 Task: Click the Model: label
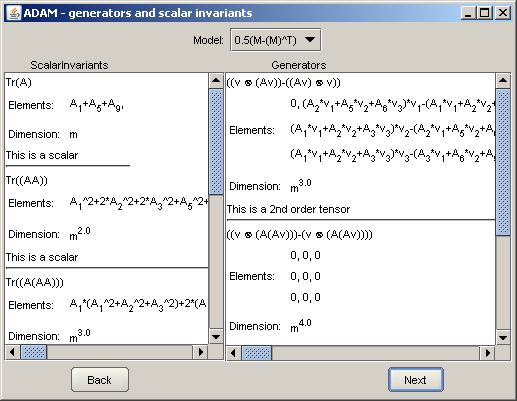tap(209, 40)
